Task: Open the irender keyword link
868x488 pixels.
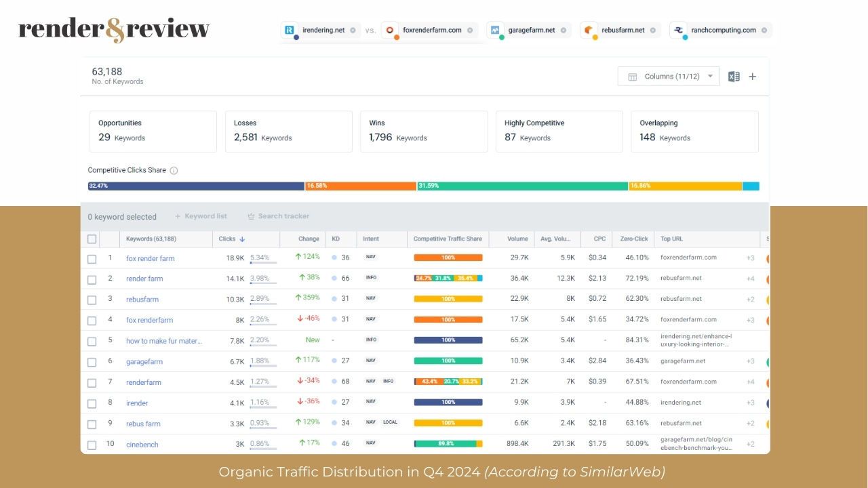Action: (137, 403)
